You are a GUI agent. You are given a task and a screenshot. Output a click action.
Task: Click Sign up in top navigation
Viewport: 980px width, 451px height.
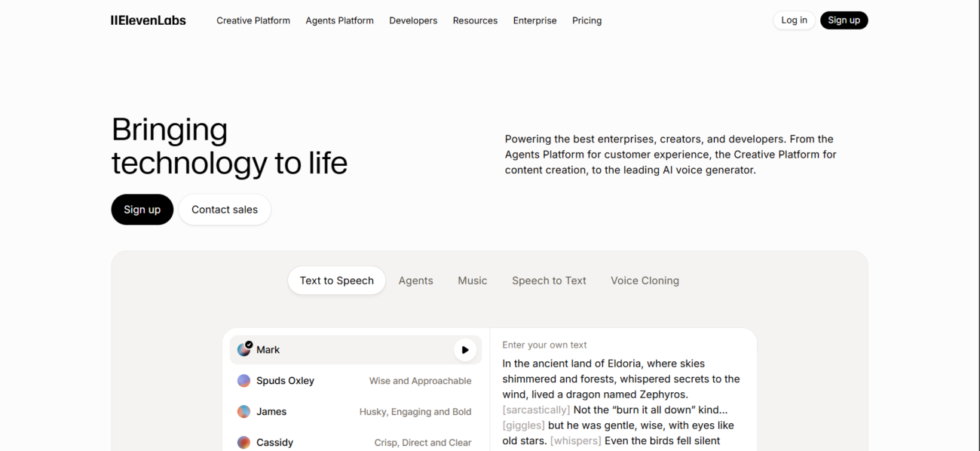tap(844, 20)
